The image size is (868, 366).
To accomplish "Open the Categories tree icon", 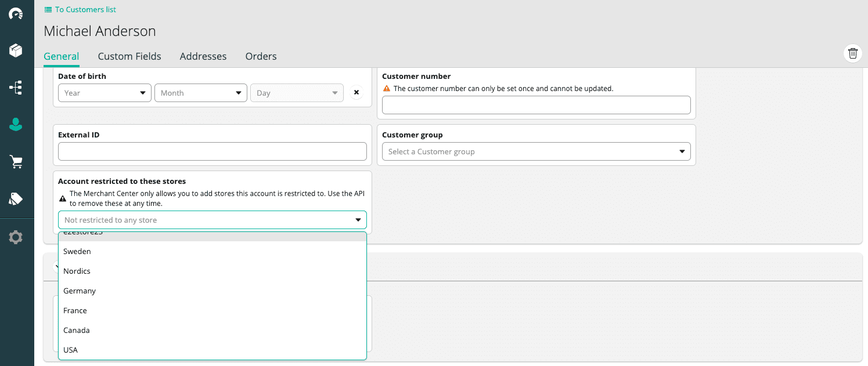I will tap(16, 87).
